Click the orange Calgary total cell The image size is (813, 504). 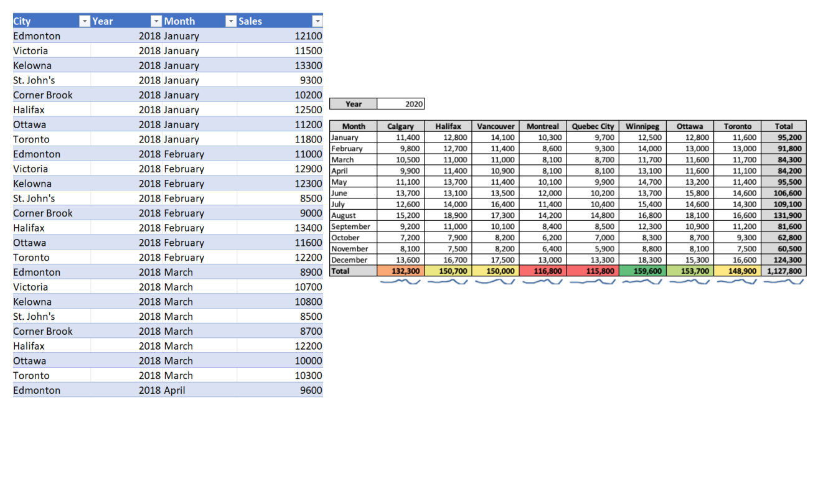[x=402, y=271]
